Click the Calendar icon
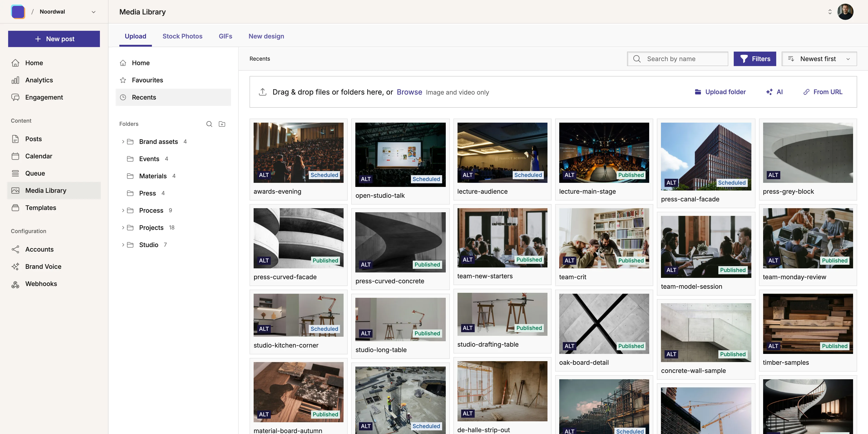The width and height of the screenshot is (868, 434). 15,156
